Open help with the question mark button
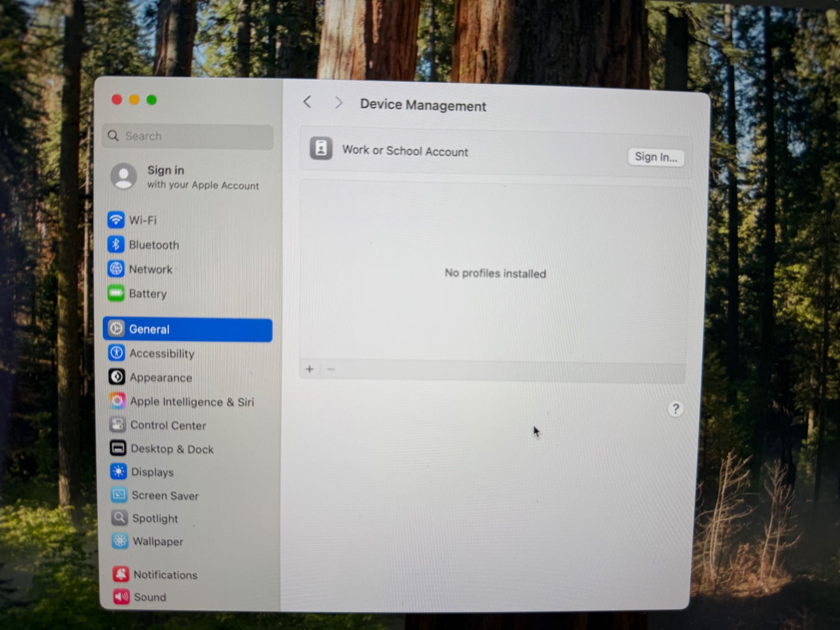The height and width of the screenshot is (630, 840). pos(675,409)
